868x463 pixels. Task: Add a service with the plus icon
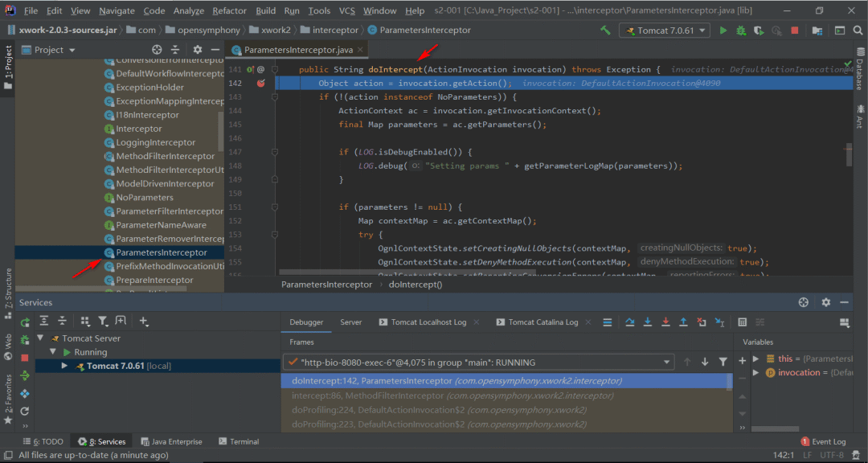(x=144, y=321)
